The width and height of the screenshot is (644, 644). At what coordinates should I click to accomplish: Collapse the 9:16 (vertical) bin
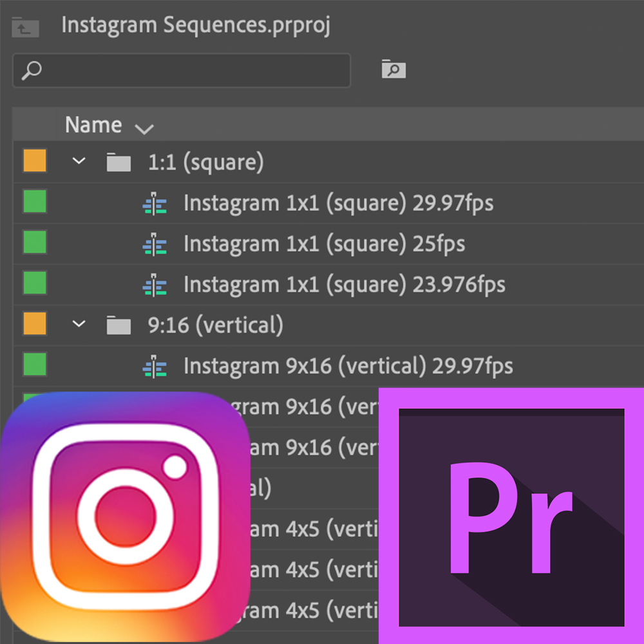[x=79, y=324]
